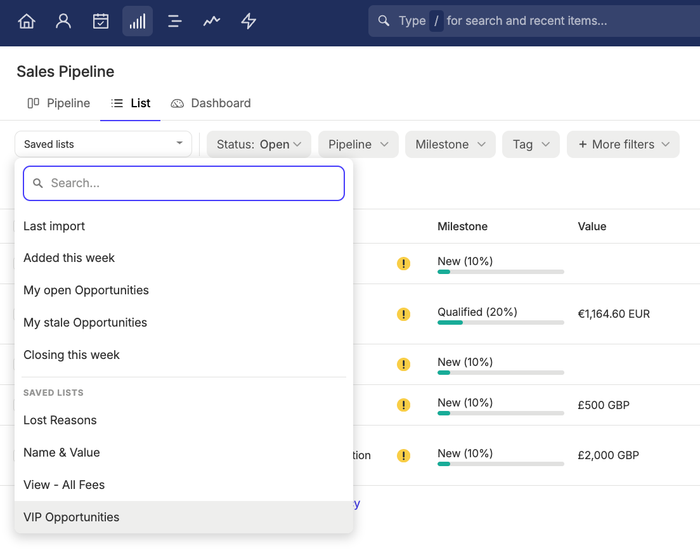
Task: Click the warning icon in the £2,000 GBP row
Action: pyautogui.click(x=404, y=455)
